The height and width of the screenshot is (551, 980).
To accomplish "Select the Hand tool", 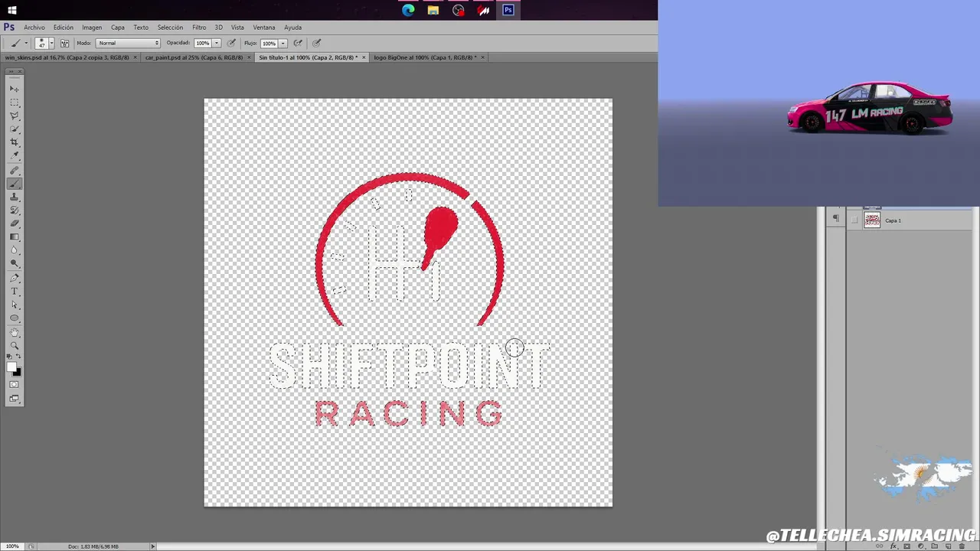I will coord(15,333).
